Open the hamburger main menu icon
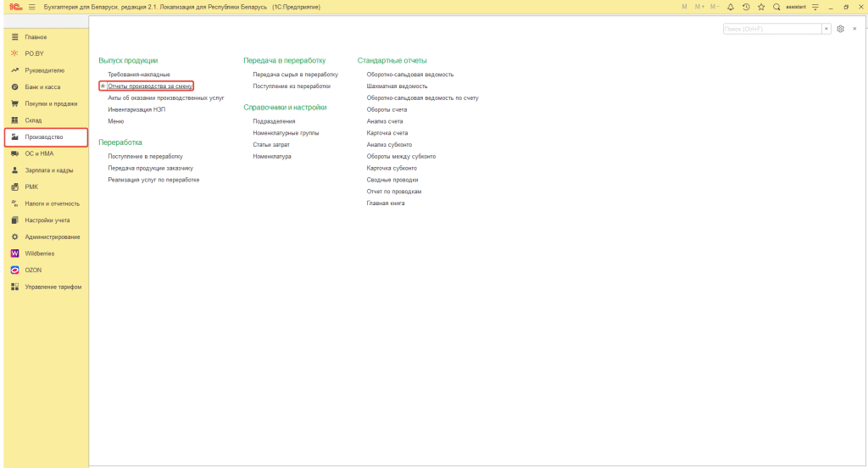Screen dimensions: 868x468 click(x=32, y=7)
